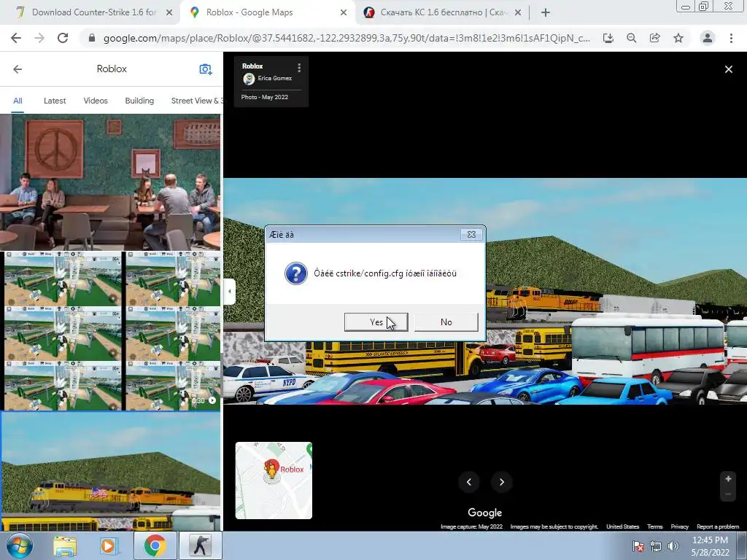Go forward in Chrome history
Viewport: 747px width, 560px height.
click(39, 38)
